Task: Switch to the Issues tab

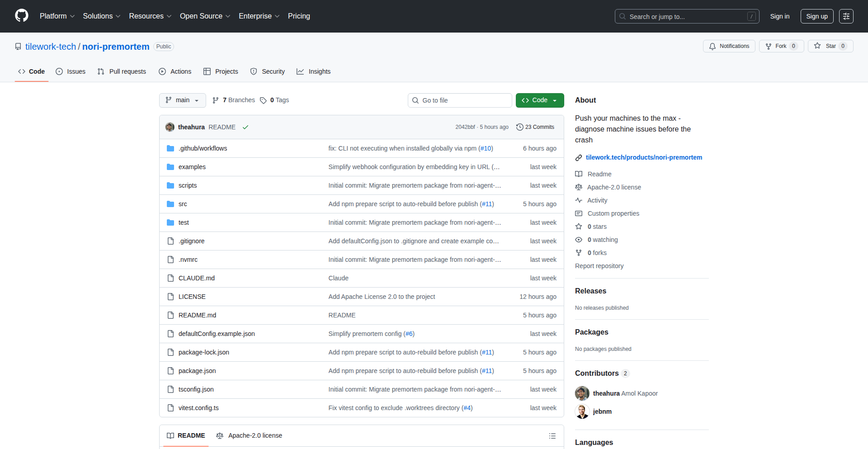Action: coord(71,71)
